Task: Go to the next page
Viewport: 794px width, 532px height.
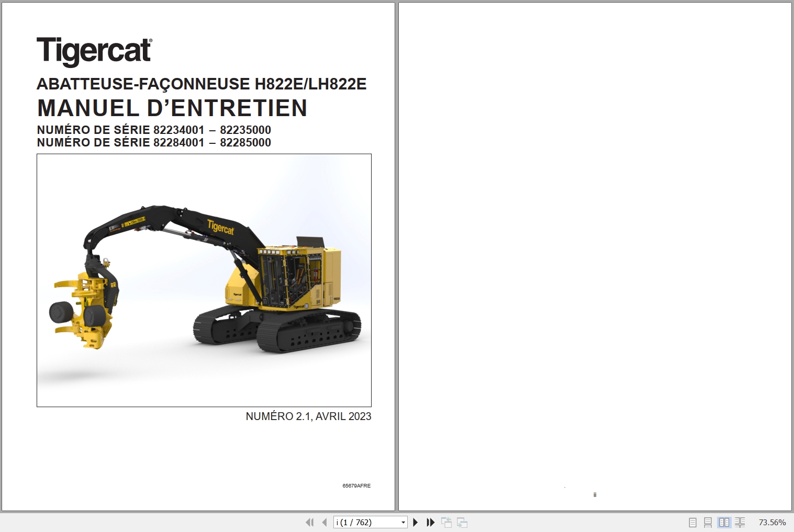Action: click(x=415, y=522)
